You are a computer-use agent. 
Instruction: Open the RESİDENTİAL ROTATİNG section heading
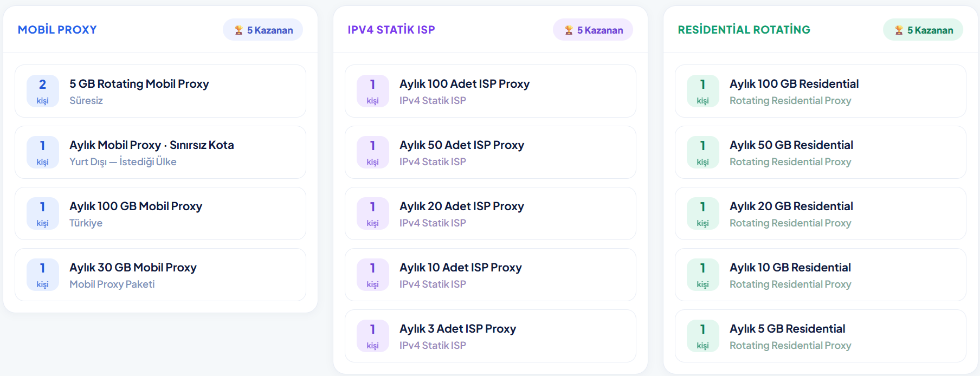coord(744,30)
